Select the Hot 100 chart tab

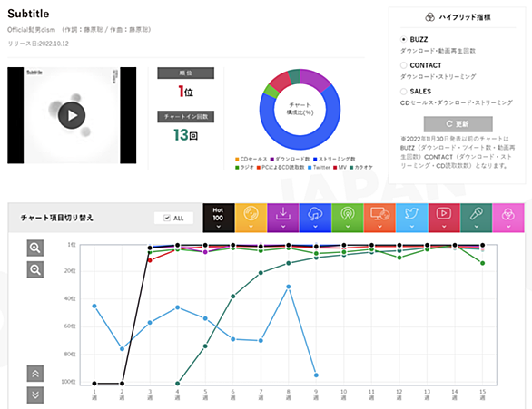point(219,218)
